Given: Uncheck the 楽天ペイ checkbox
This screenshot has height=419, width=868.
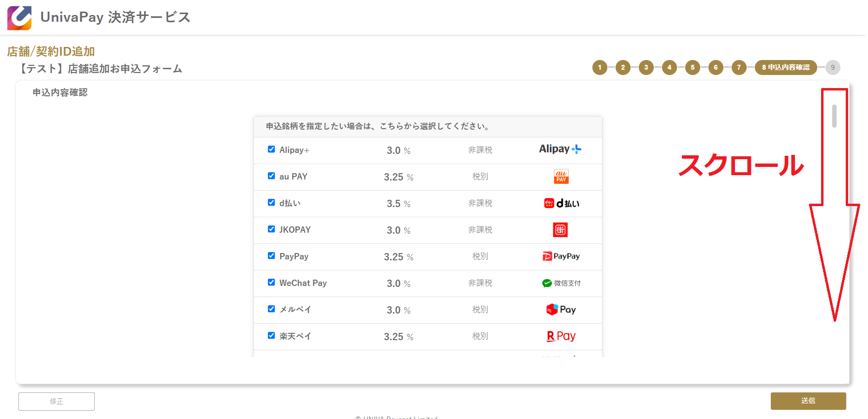Looking at the screenshot, I should pos(271,336).
